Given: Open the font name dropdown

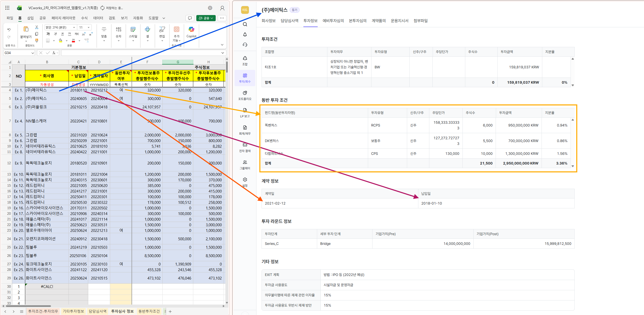Looking at the screenshot, I should click(74, 28).
